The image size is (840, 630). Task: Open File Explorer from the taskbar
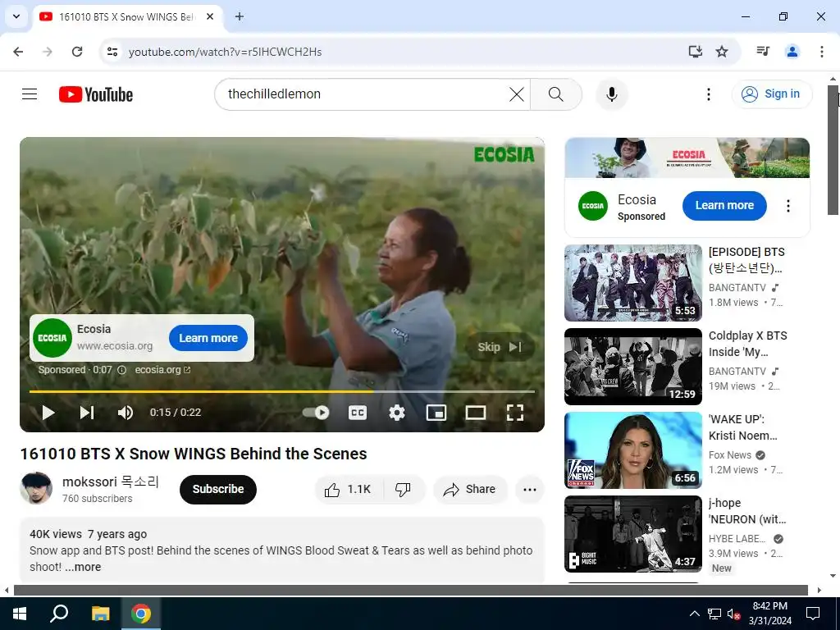tap(100, 614)
